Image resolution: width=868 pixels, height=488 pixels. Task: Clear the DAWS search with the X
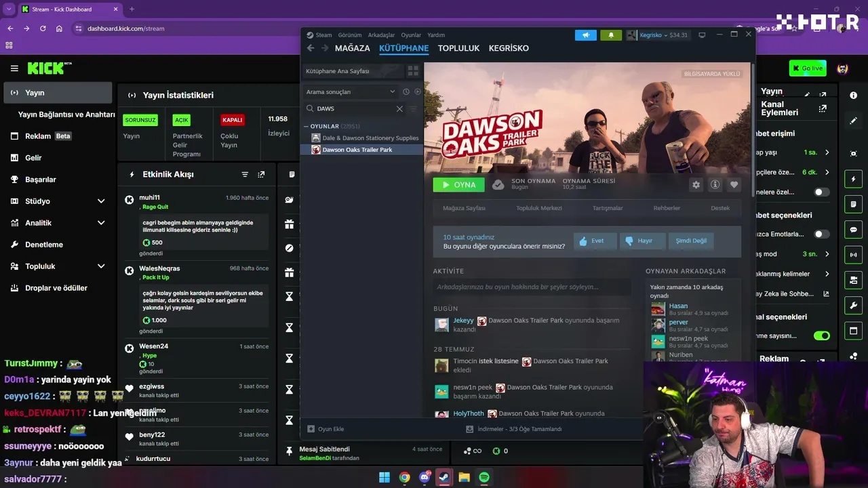(399, 108)
